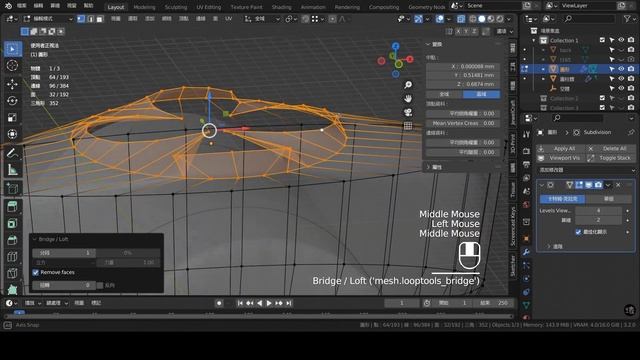Viewport: 640px width, 360px height.
Task: Click viewport pan hand icon
Action: coord(408,98)
